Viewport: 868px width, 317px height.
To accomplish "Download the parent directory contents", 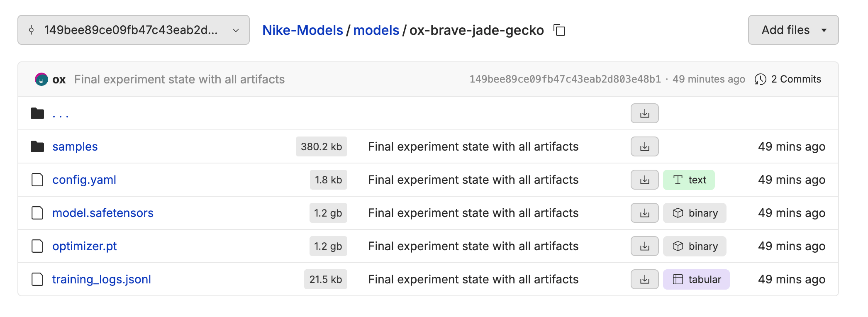I will (x=644, y=113).
